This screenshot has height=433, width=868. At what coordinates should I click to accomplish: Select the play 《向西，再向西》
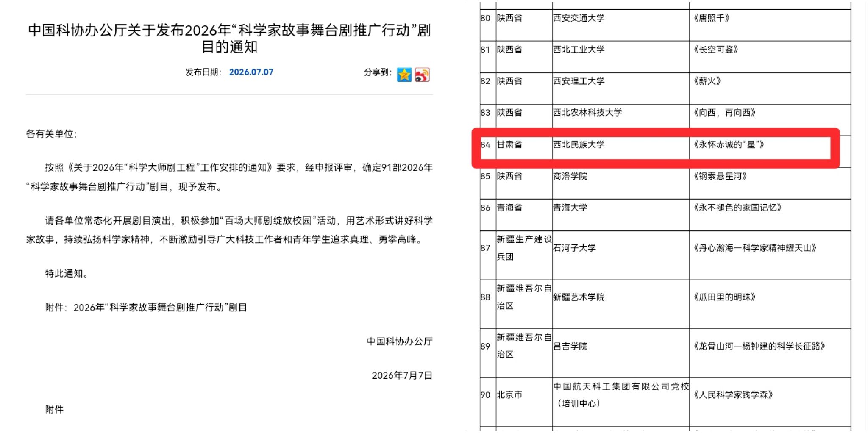(724, 113)
